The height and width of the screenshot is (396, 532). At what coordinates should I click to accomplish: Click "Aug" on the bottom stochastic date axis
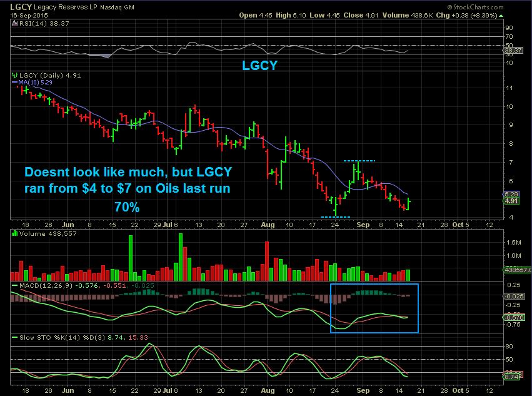tap(268, 390)
